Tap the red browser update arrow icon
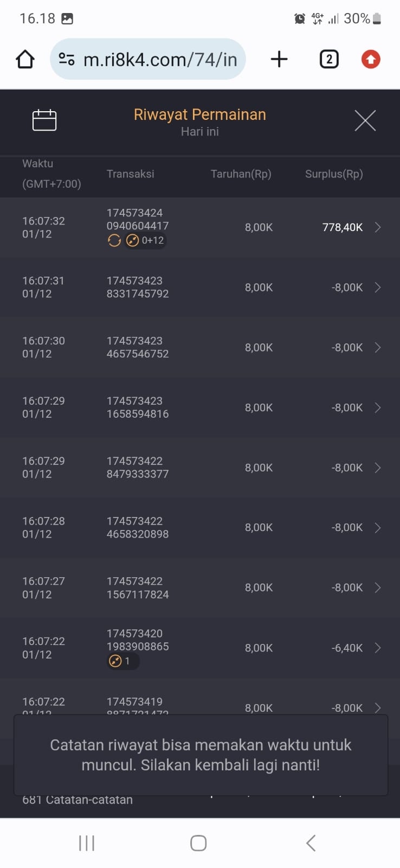400x868 pixels. coord(371,59)
